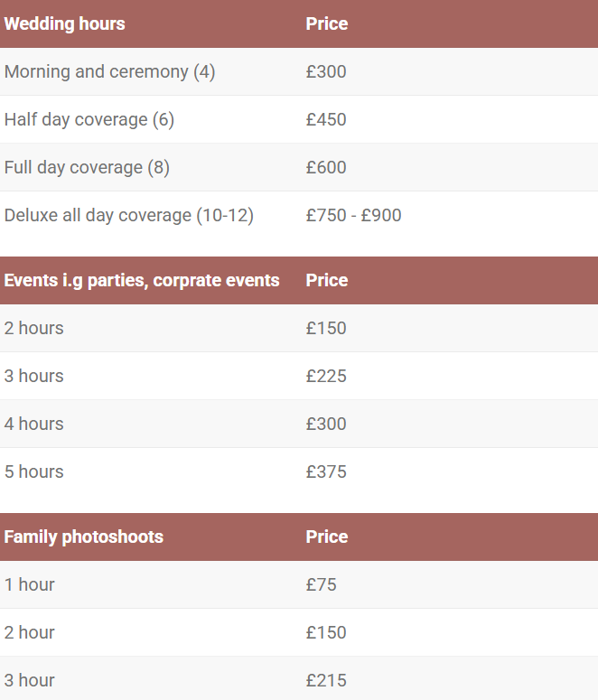Click the £225 events price
The height and width of the screenshot is (700, 598).
tap(326, 376)
